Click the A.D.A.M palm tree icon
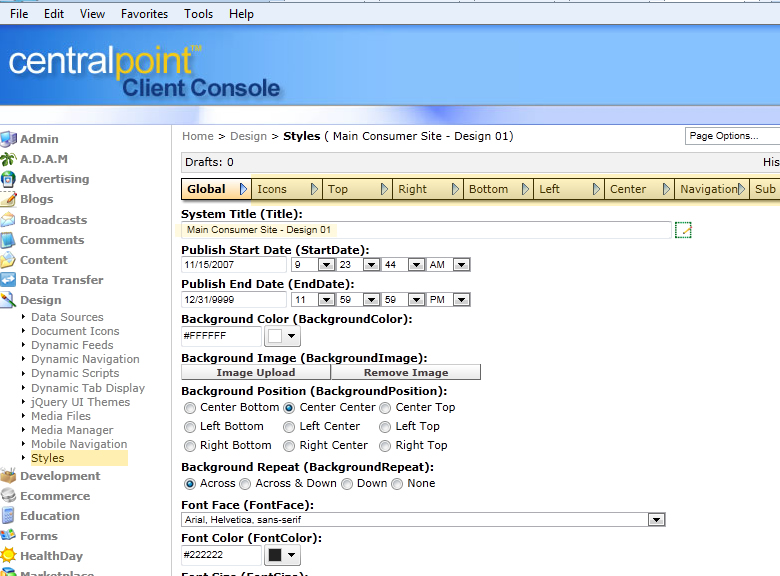This screenshot has height=576, width=780. coord(9,159)
